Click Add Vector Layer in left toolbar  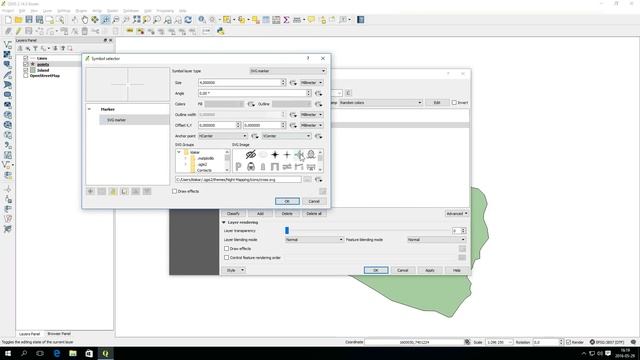(x=7, y=44)
